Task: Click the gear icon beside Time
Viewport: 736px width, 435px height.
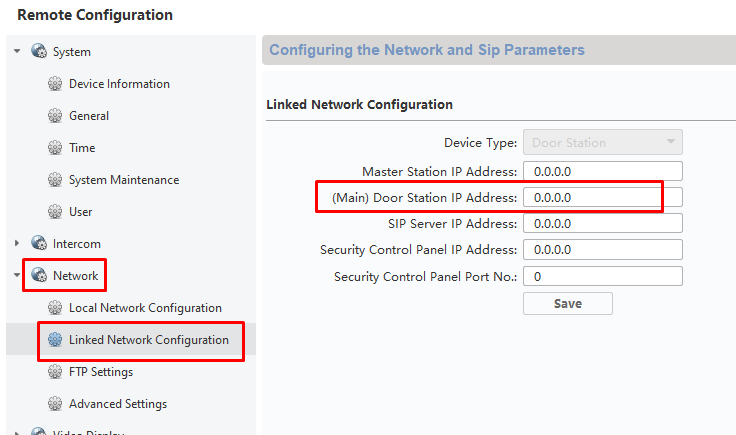Action: pos(55,148)
